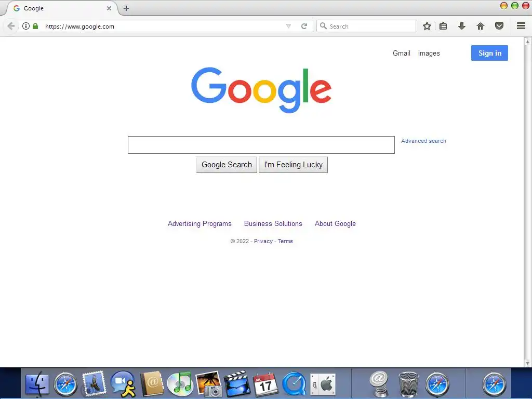Open the Advertising Programs link
Screen dimensions: 532x399
pyautogui.click(x=199, y=223)
